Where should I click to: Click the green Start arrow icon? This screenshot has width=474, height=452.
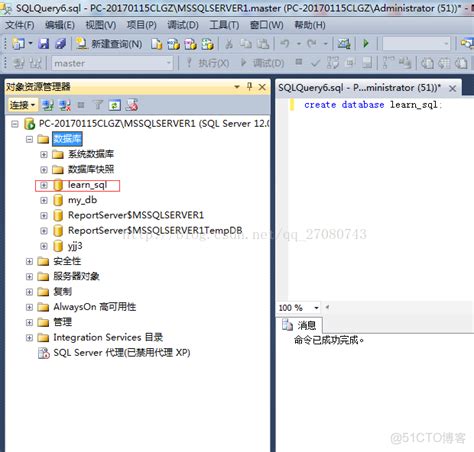(366, 43)
